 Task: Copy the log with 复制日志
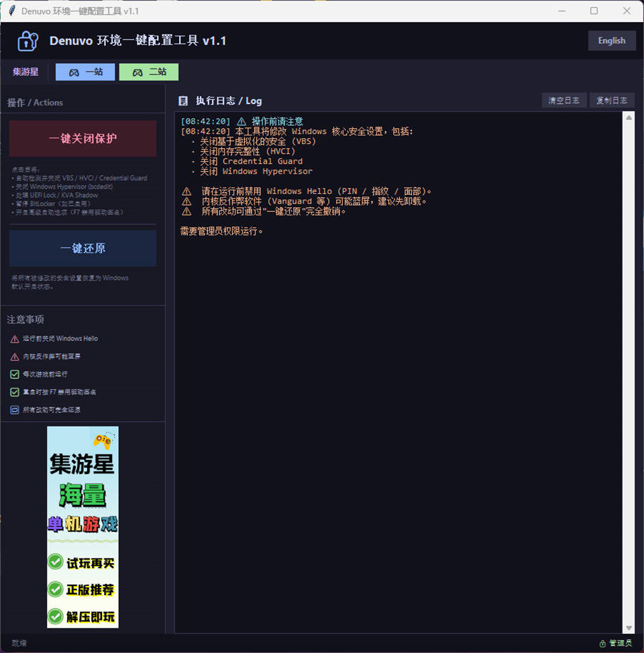612,101
